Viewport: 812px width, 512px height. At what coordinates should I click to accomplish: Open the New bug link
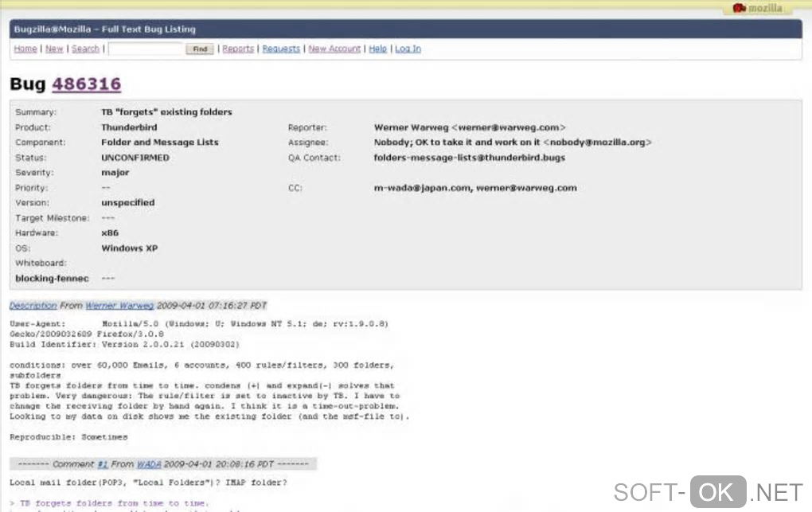(54, 49)
